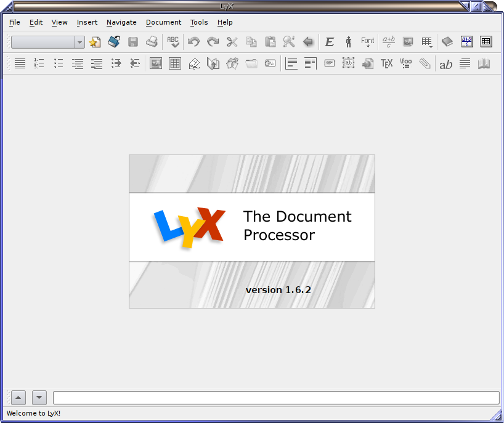Screen dimensions: 504x423
Task: Insert a nomenclature entry icon
Action: pyautogui.click(x=270, y=63)
